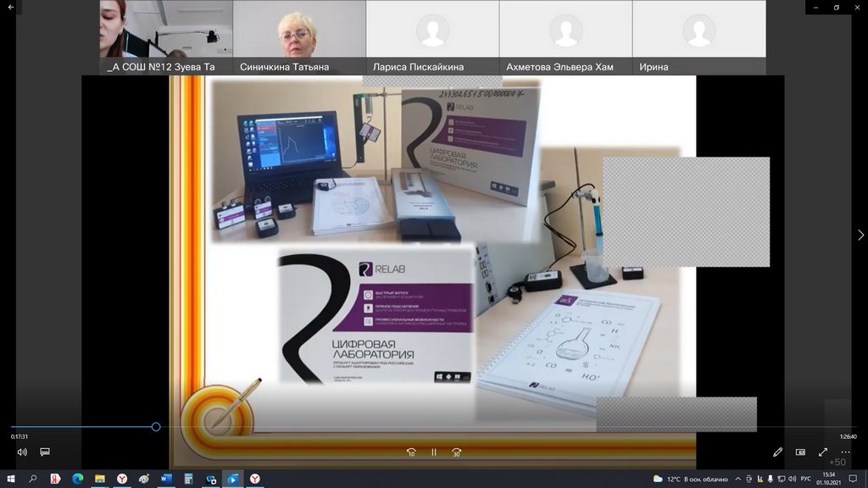Open last Yandex Browser taskbar icon
The width and height of the screenshot is (868, 488).
(254, 479)
